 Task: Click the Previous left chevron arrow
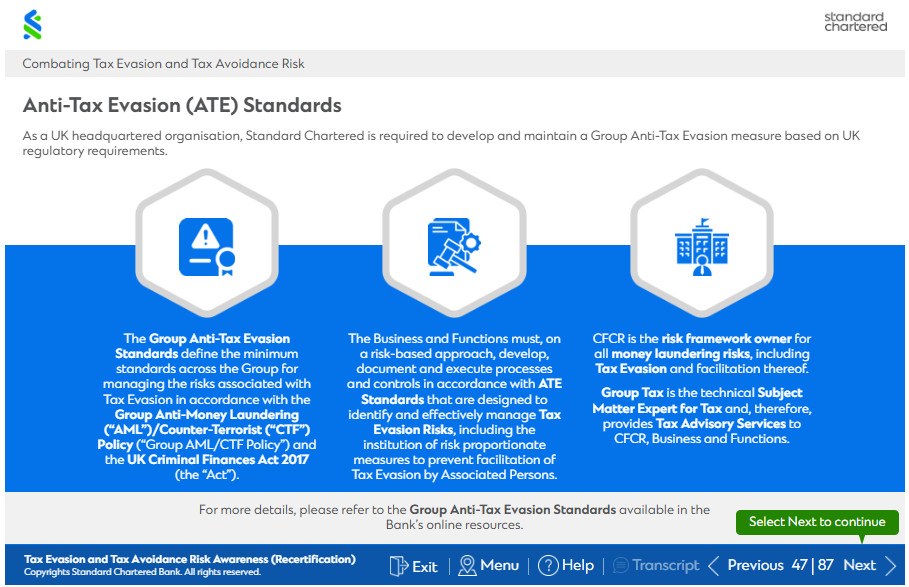click(x=714, y=566)
